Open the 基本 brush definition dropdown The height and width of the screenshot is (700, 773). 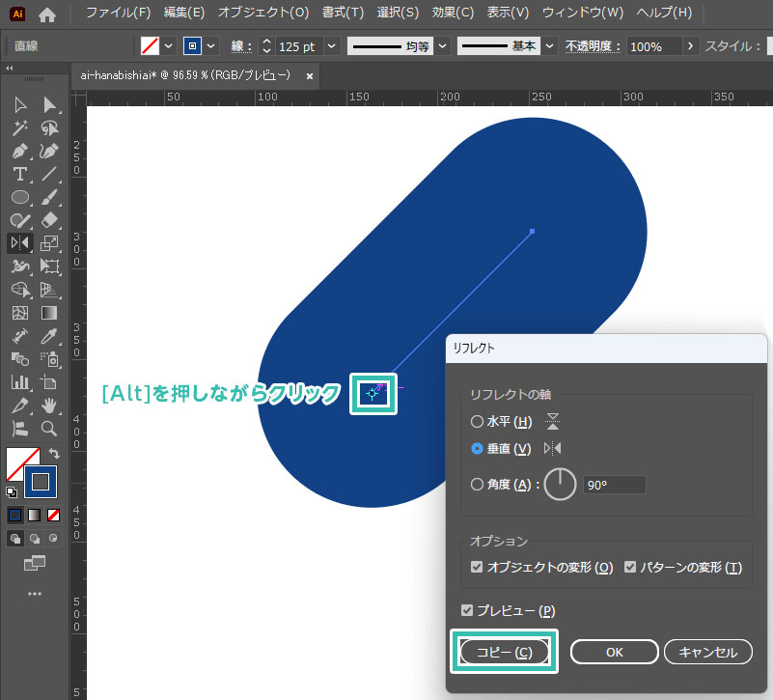(x=549, y=46)
